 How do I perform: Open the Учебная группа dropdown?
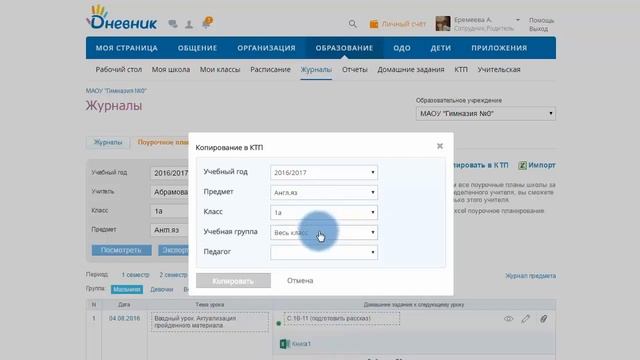tap(324, 233)
